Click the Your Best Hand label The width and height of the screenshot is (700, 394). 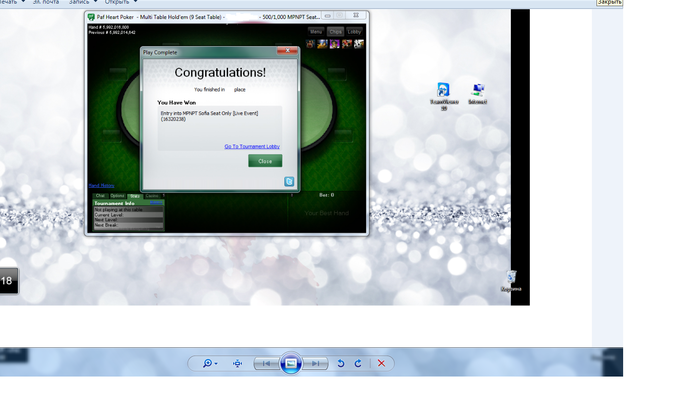(x=327, y=213)
